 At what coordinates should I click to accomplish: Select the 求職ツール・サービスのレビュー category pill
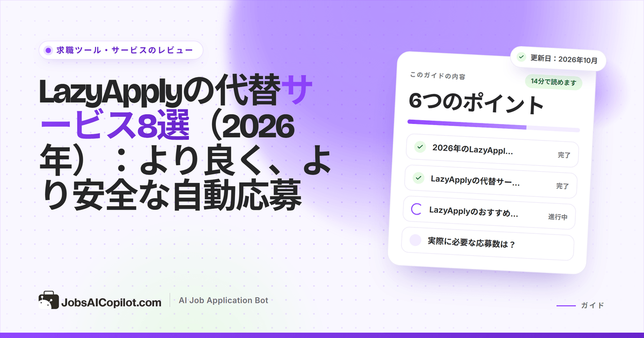(x=121, y=50)
